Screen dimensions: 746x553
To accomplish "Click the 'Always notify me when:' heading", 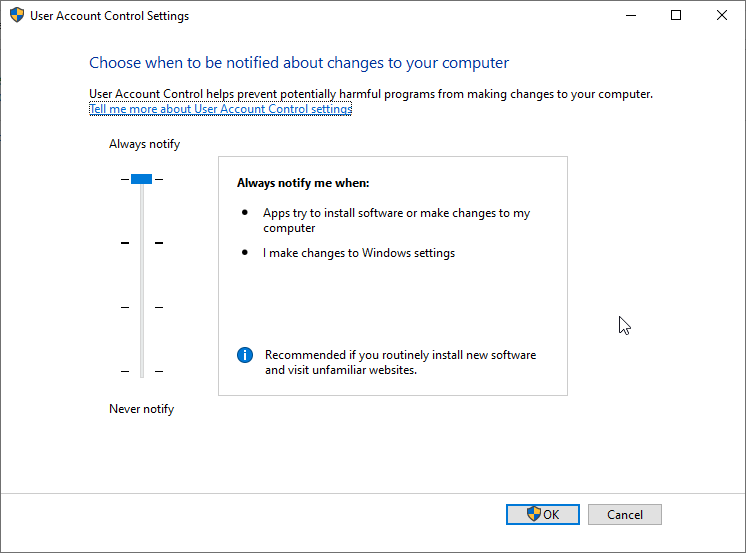I will pyautogui.click(x=303, y=183).
